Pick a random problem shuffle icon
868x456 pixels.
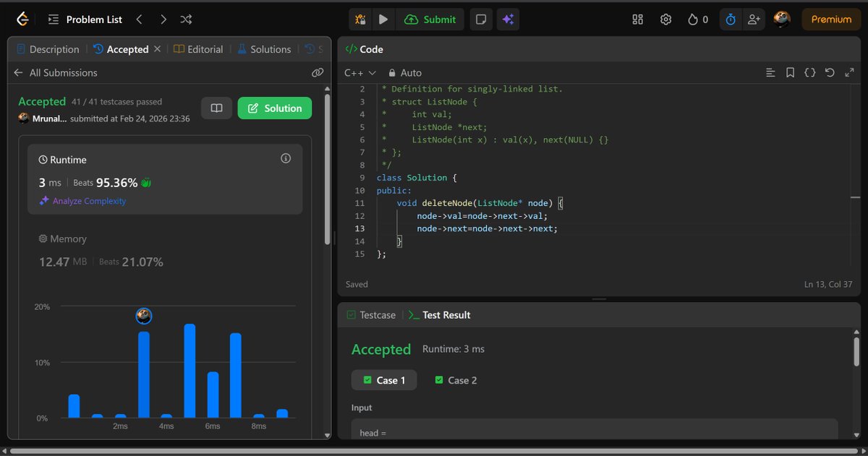click(186, 20)
